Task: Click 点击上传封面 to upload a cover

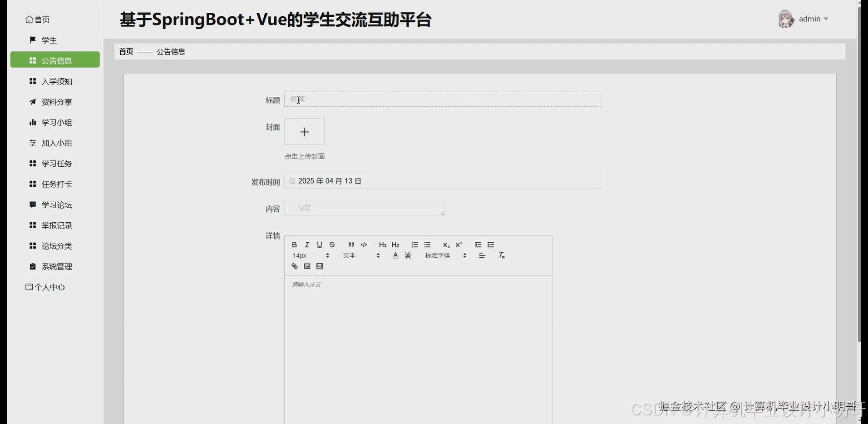Action: [x=304, y=156]
